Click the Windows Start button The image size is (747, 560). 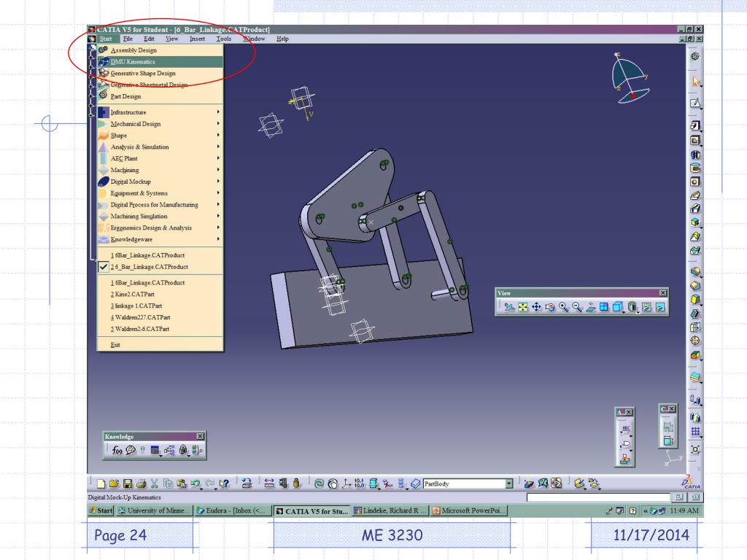tap(101, 510)
